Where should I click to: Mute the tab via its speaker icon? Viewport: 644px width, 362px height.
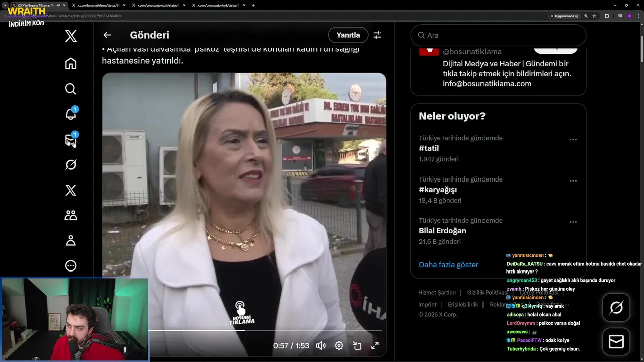point(58,5)
